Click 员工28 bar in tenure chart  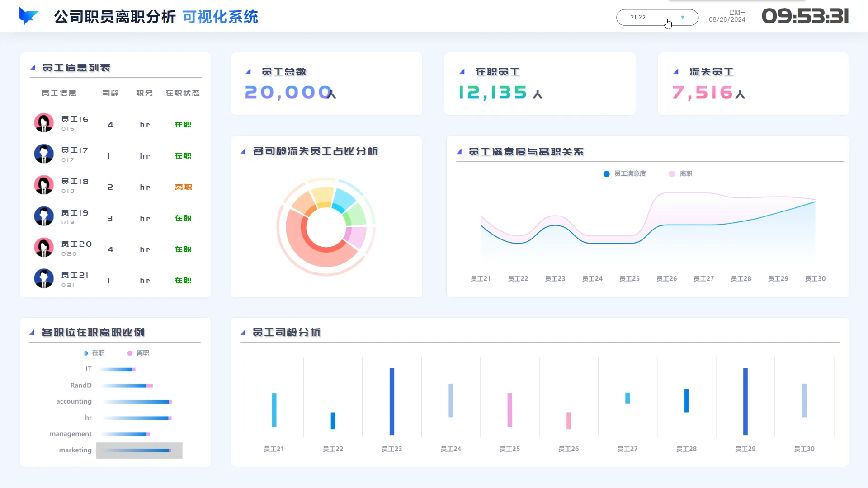(686, 400)
